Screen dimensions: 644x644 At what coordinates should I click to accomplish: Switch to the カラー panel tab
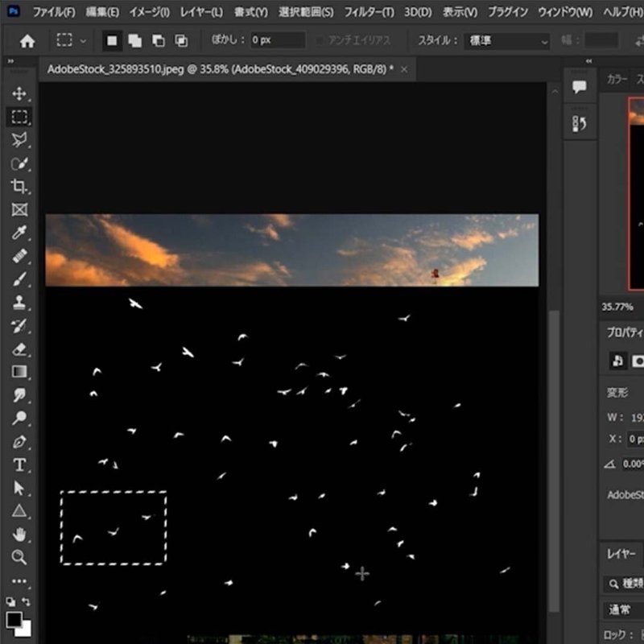pos(617,79)
